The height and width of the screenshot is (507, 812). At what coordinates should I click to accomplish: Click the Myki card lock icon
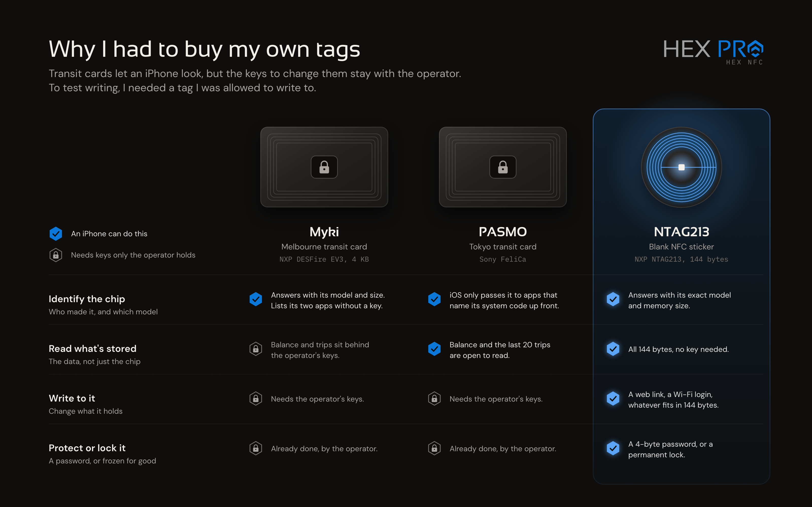[x=324, y=167]
